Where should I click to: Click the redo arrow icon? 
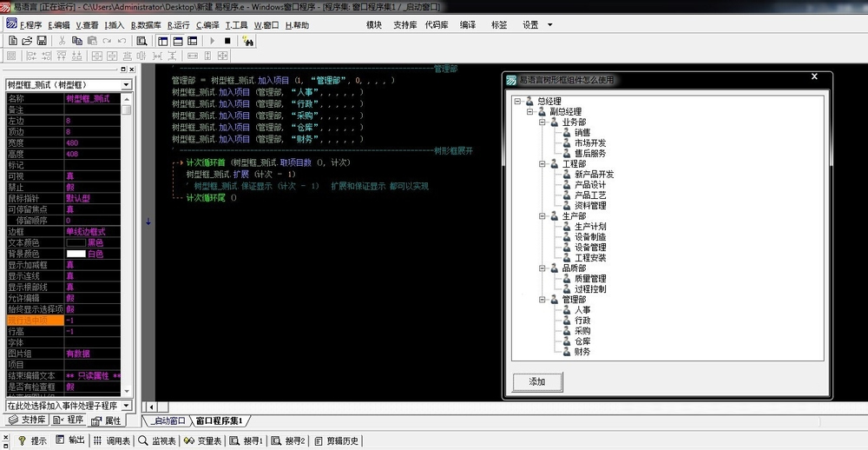pyautogui.click(x=107, y=41)
